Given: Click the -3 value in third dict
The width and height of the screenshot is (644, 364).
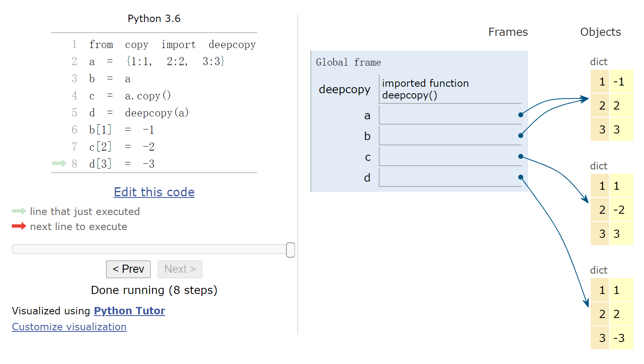Looking at the screenshot, I should [619, 338].
